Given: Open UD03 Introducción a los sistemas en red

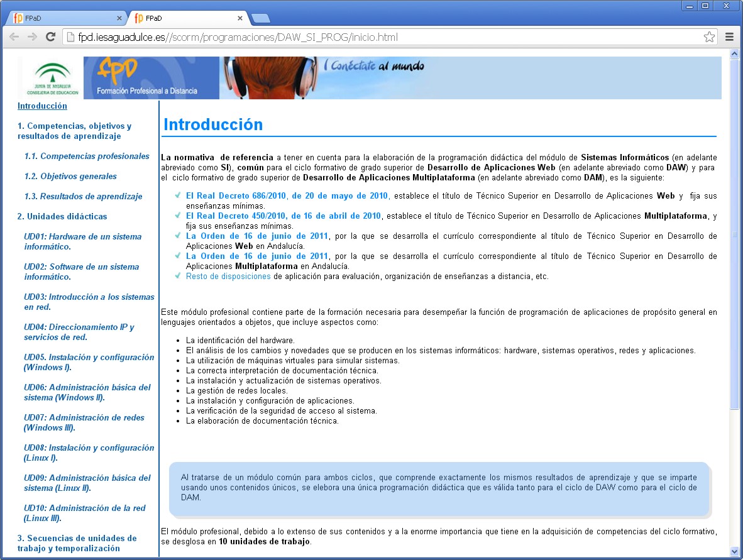Looking at the screenshot, I should coord(89,302).
